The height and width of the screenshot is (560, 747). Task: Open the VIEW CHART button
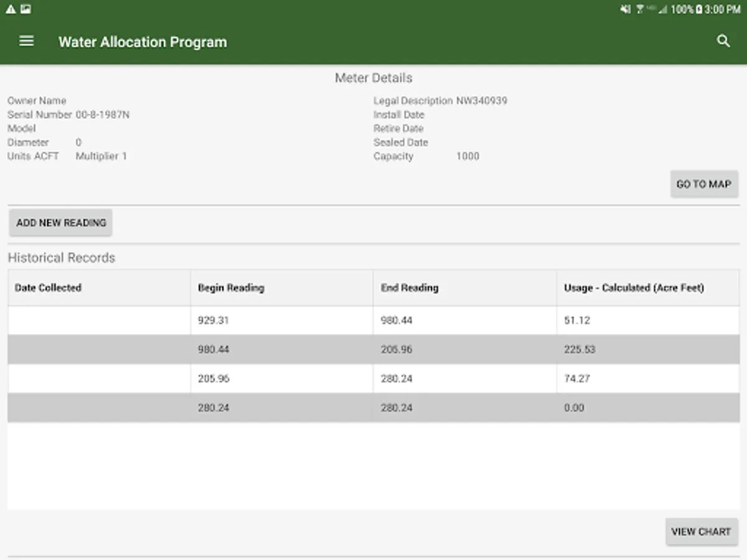(701, 532)
